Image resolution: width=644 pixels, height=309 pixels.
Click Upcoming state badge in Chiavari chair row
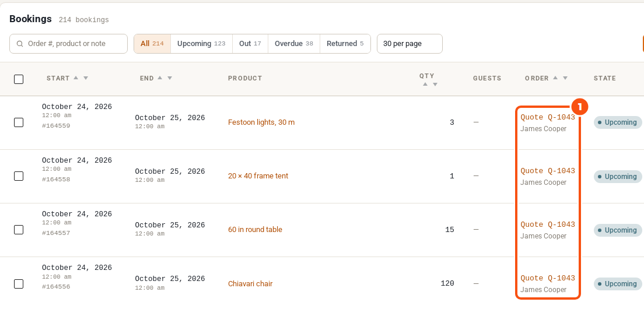tap(618, 284)
